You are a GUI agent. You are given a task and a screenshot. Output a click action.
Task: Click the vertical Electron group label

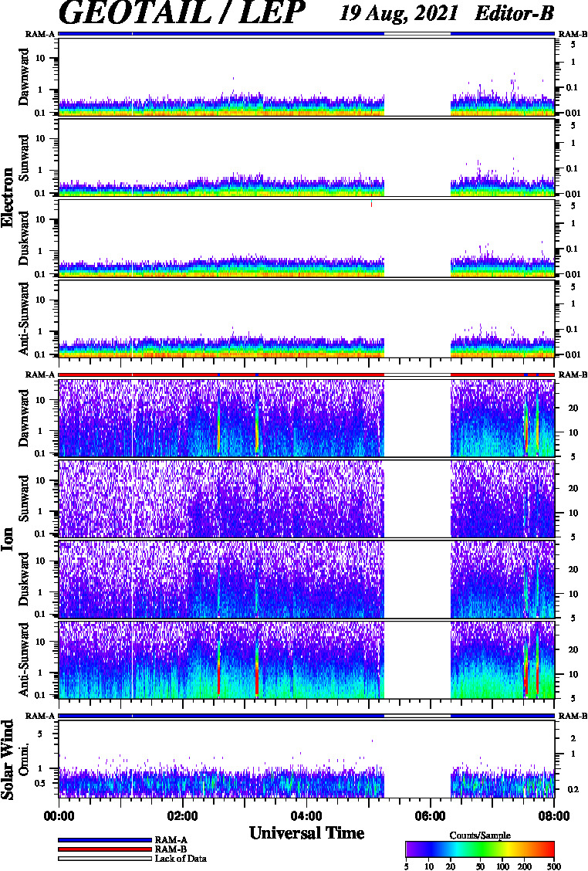8,197
